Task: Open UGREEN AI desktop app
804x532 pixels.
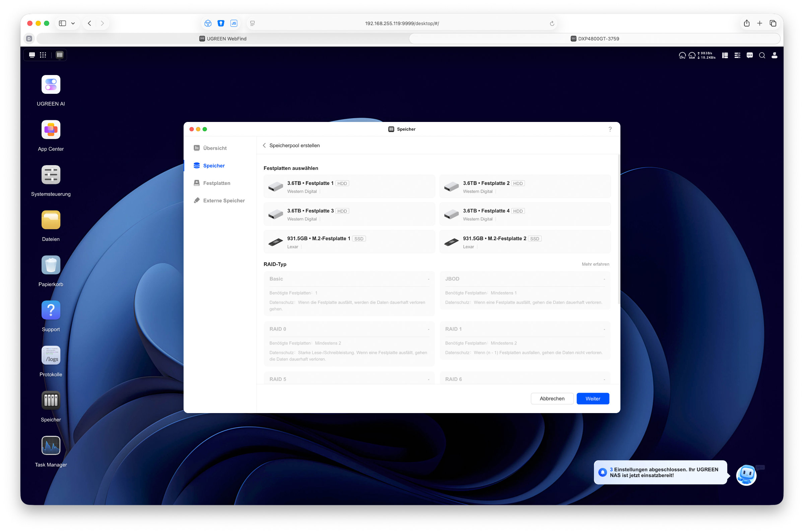Action: [51, 84]
